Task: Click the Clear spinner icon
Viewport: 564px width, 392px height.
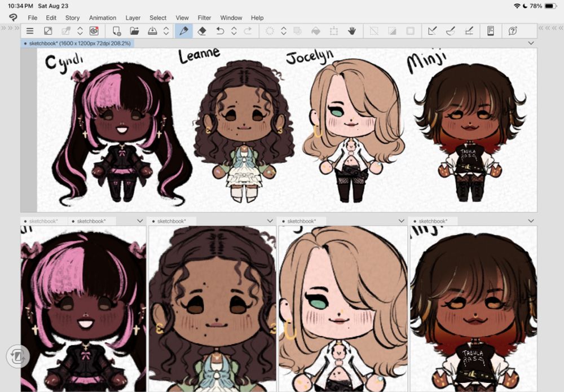Action: [x=270, y=31]
